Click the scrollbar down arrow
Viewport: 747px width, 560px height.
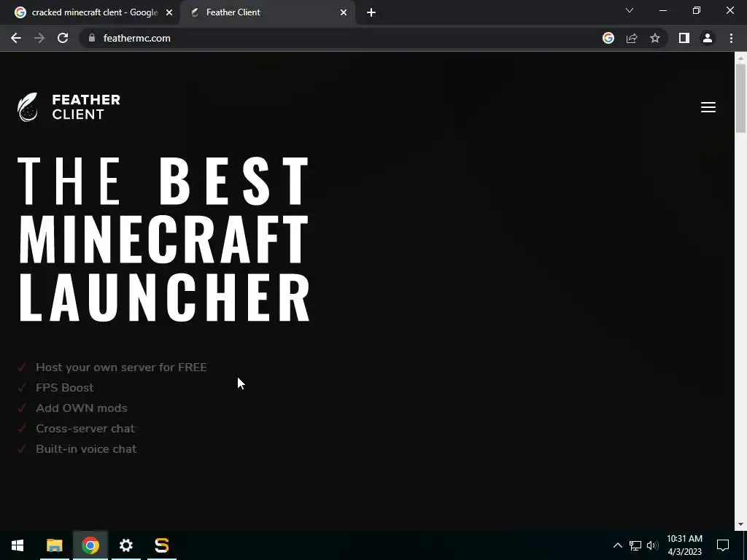click(x=740, y=524)
